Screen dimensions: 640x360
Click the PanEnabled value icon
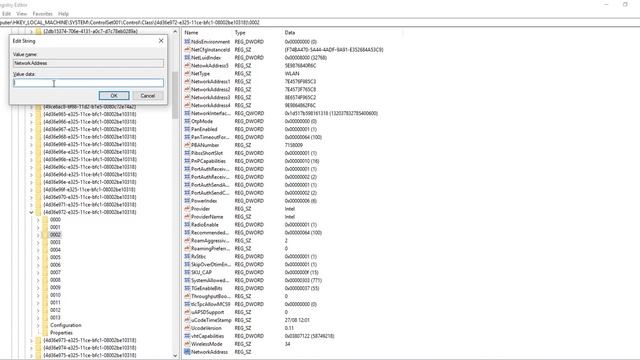(x=187, y=129)
